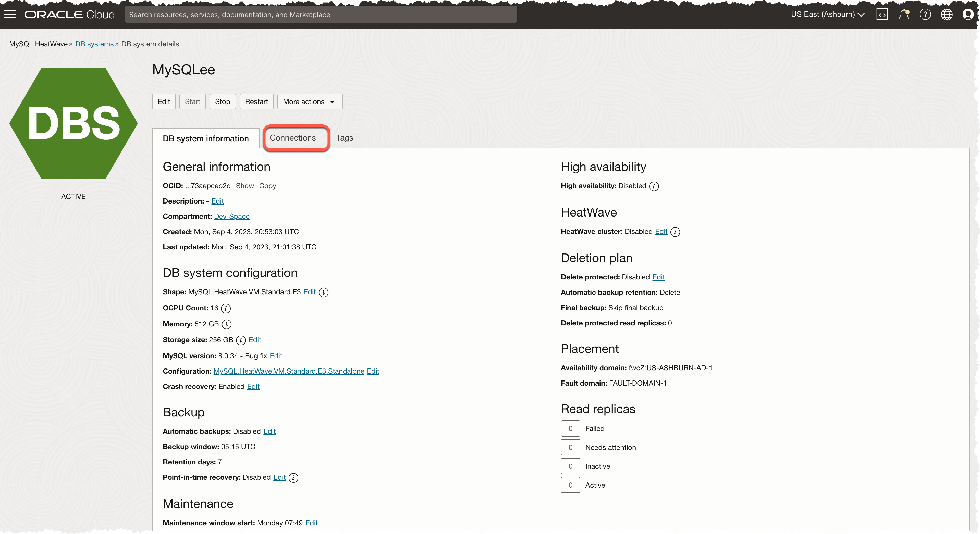Viewport: 980px width, 534px height.
Task: Edit Point-in-time recovery setting
Action: pyautogui.click(x=279, y=477)
